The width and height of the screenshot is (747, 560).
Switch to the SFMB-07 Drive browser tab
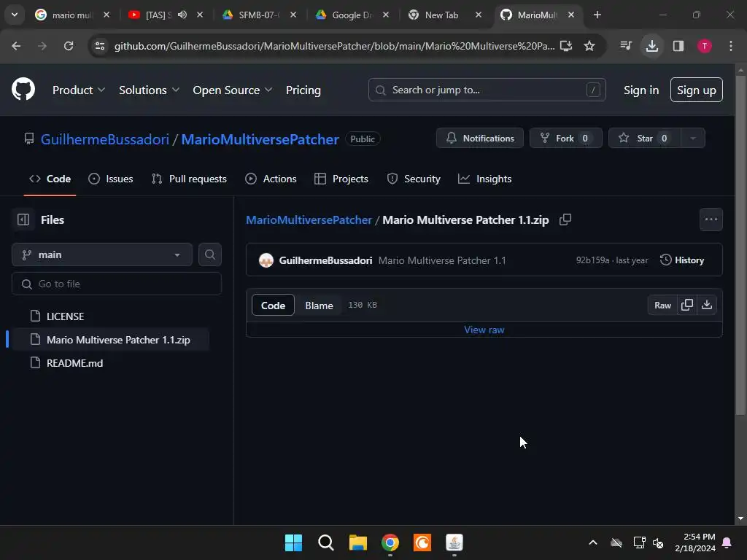pyautogui.click(x=259, y=15)
